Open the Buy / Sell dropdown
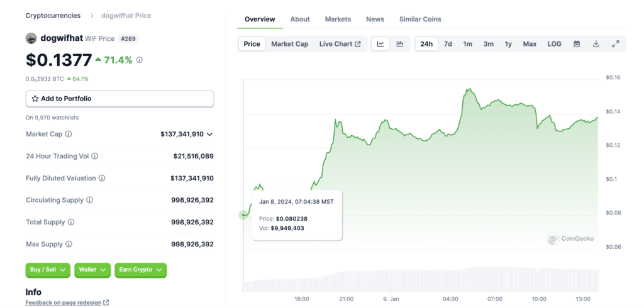Viewport: 644px width, 308px height. [48, 270]
